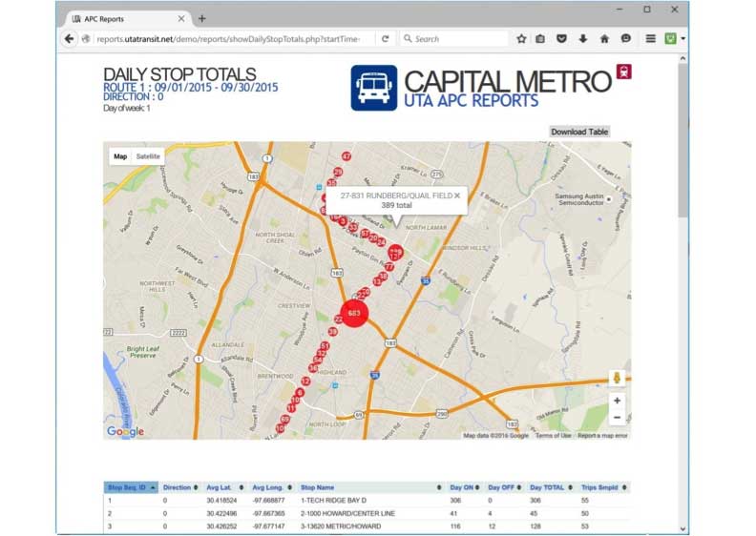This screenshot has height=536, width=756.
Task: Open the browser hamburger menu
Action: [650, 39]
